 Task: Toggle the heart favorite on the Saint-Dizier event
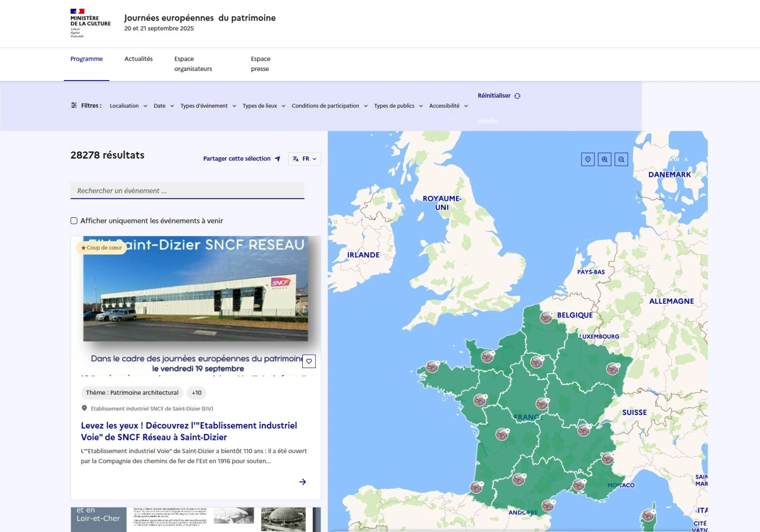[309, 361]
